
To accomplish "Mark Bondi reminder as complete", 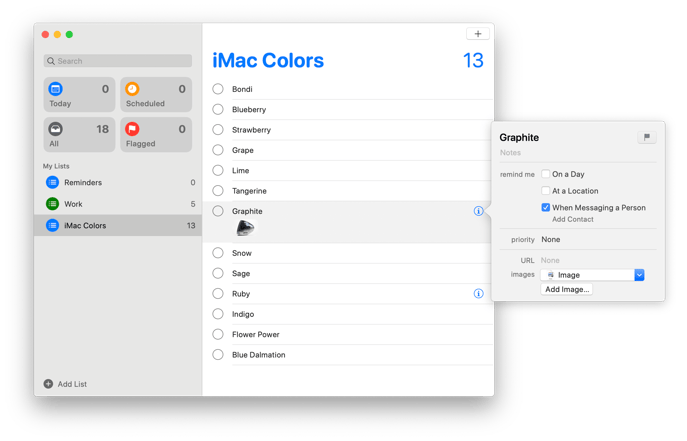I will [x=218, y=89].
